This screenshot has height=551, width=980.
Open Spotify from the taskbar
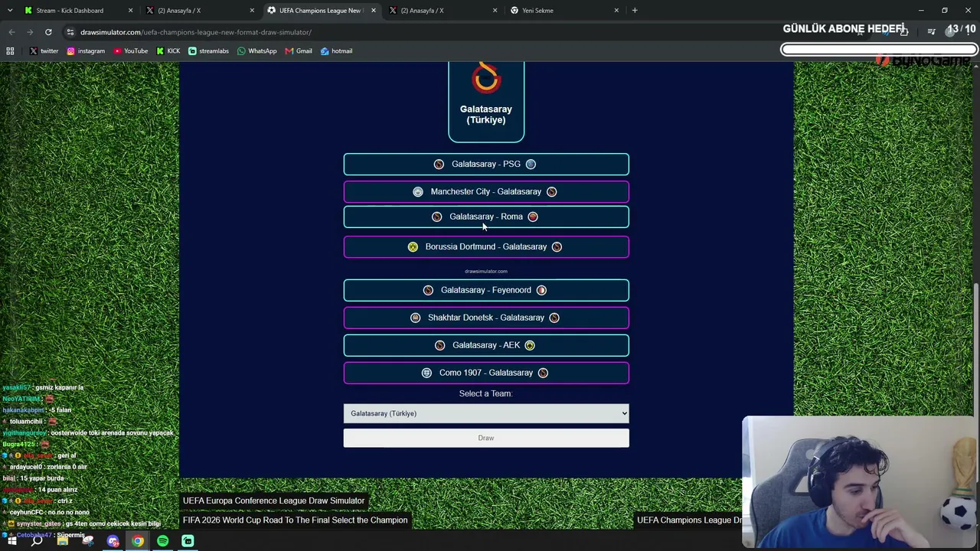162,541
